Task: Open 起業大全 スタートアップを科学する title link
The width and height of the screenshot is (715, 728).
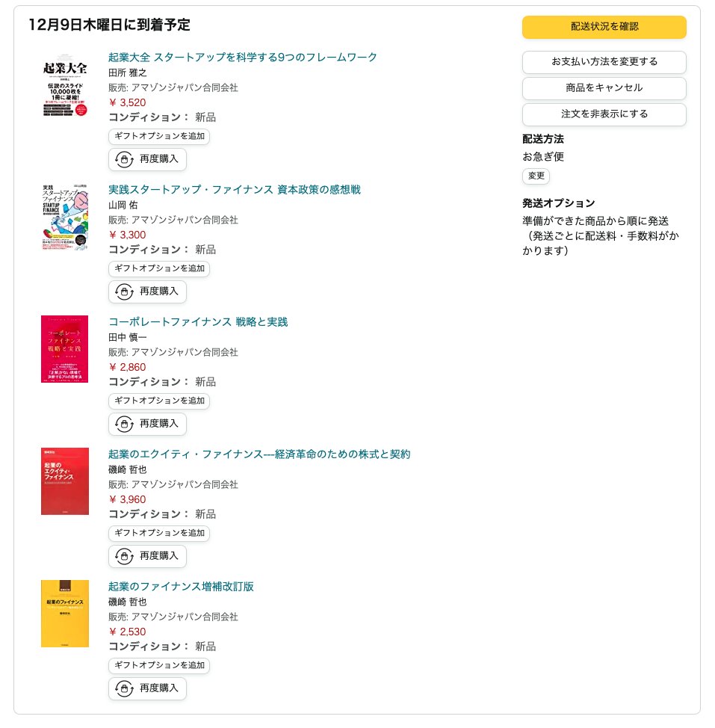Action: 243,57
